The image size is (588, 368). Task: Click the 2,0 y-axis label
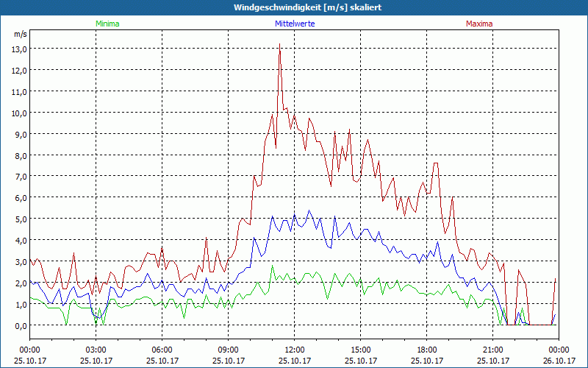(x=22, y=283)
